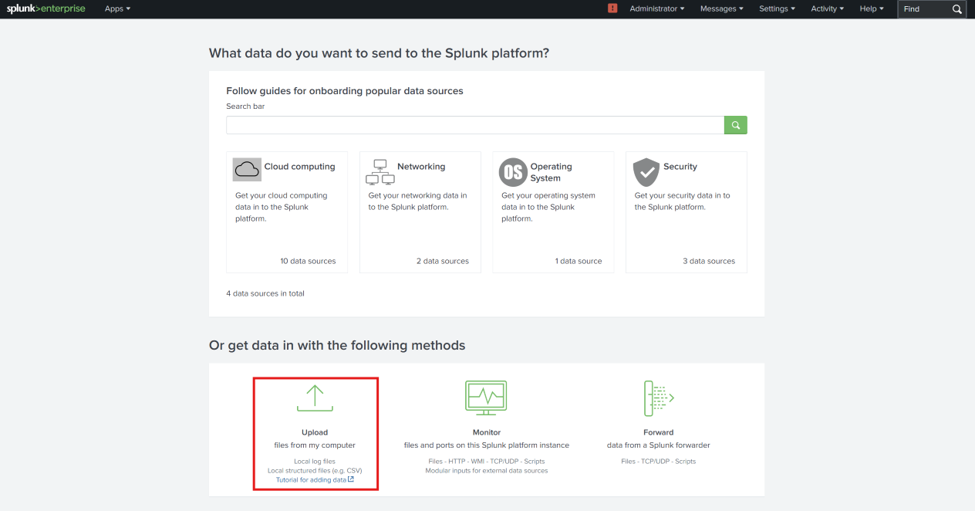The image size is (975, 511).
Task: Open the red alert notification icon
Action: 612,9
